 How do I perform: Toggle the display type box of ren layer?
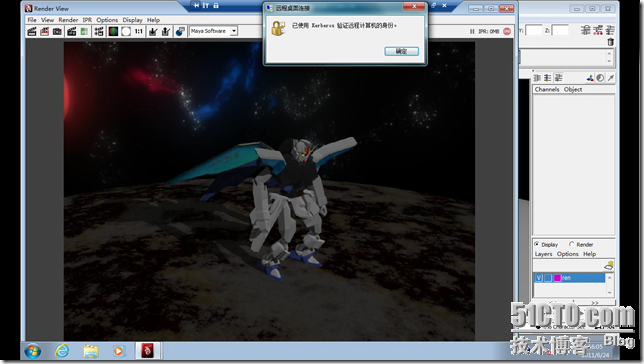point(548,278)
